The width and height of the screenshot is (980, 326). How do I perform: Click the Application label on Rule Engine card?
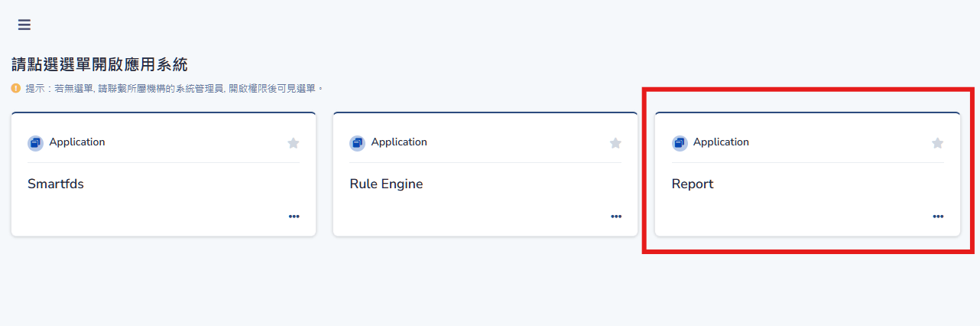click(399, 142)
